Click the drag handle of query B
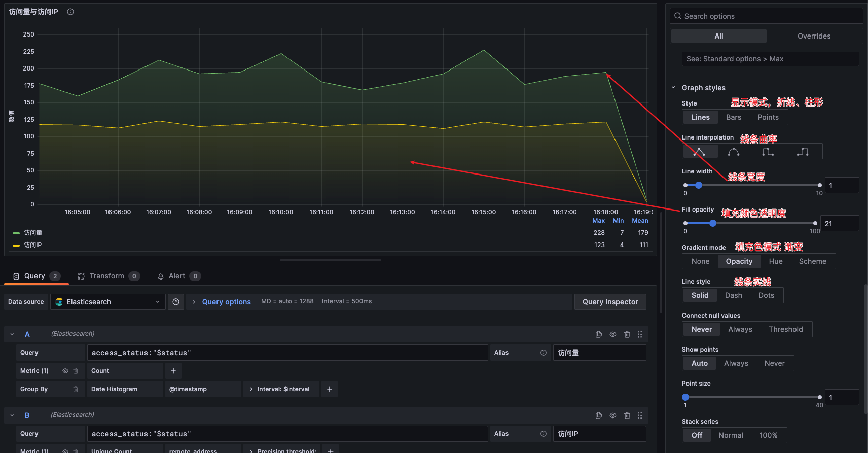 click(640, 415)
